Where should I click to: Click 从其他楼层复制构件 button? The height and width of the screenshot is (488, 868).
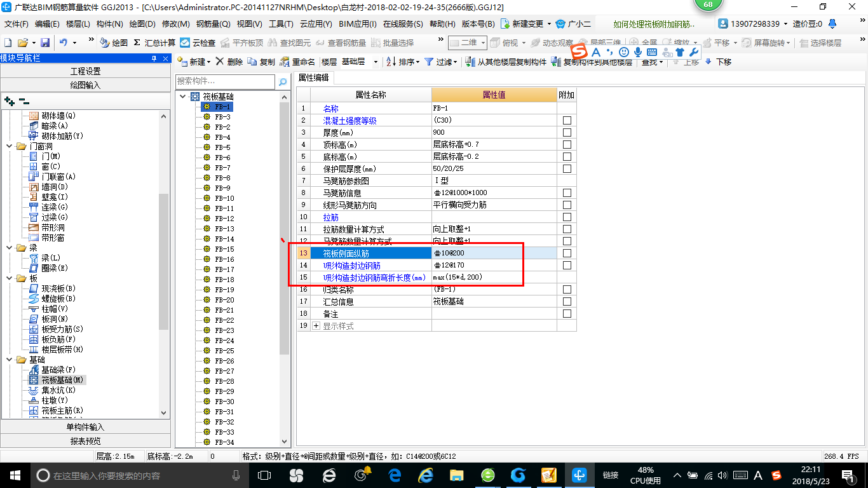click(x=506, y=62)
